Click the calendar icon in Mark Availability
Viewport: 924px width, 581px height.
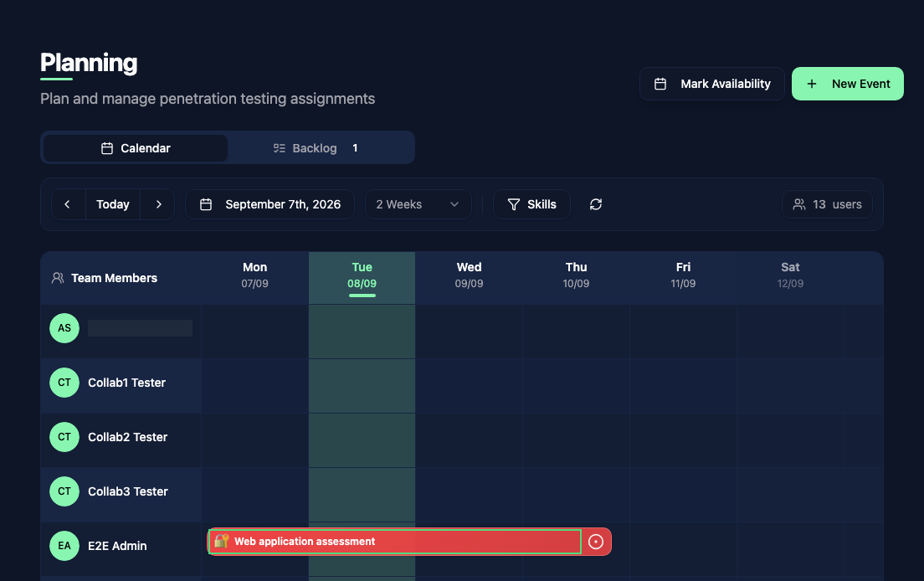660,84
